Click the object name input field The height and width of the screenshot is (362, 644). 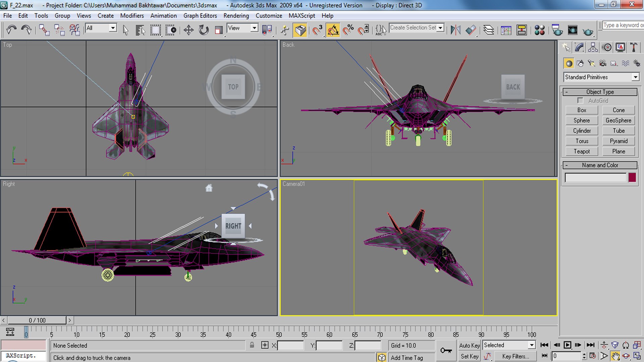point(595,177)
